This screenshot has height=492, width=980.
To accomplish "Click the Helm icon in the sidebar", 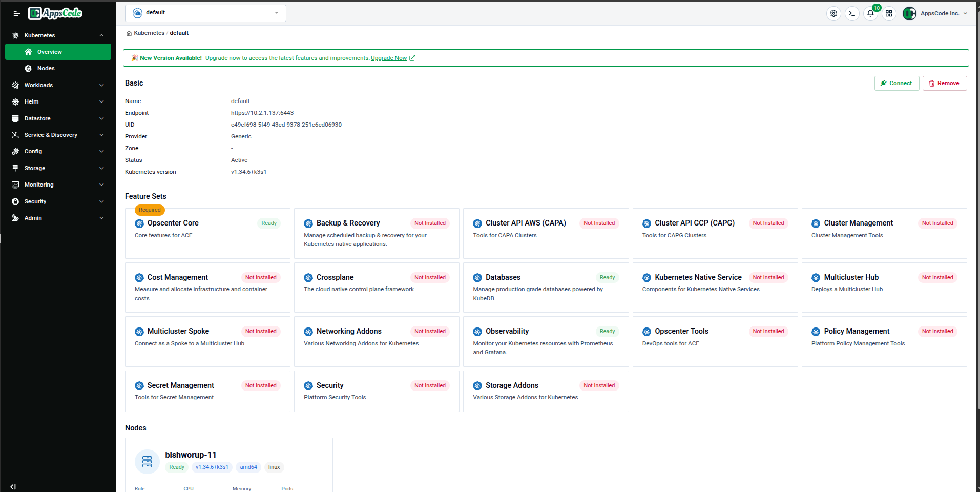I will pos(15,101).
